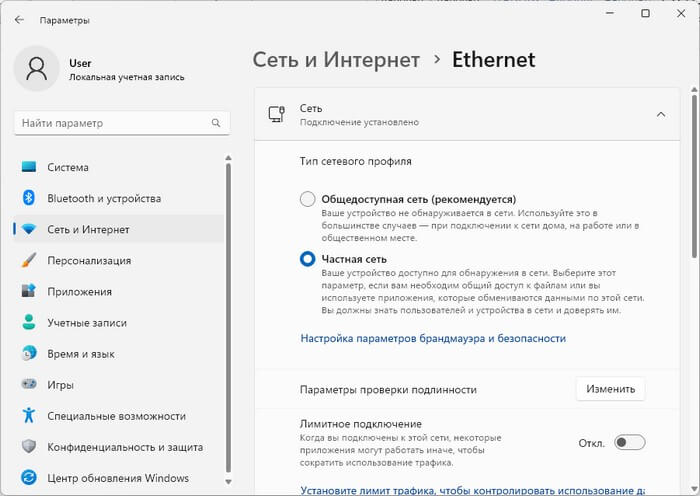The image size is (700, 496).
Task: Open Специальные возможности category
Action: click(119, 416)
